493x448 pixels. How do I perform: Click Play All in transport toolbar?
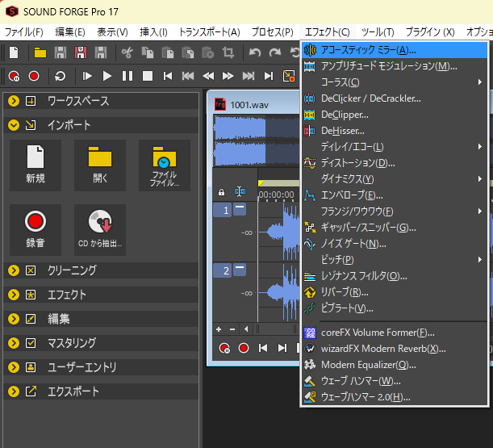[x=87, y=76]
